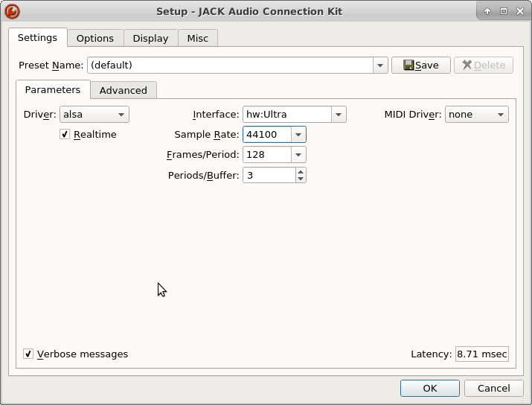Open the MIDI Driver none dropdown

coord(477,115)
